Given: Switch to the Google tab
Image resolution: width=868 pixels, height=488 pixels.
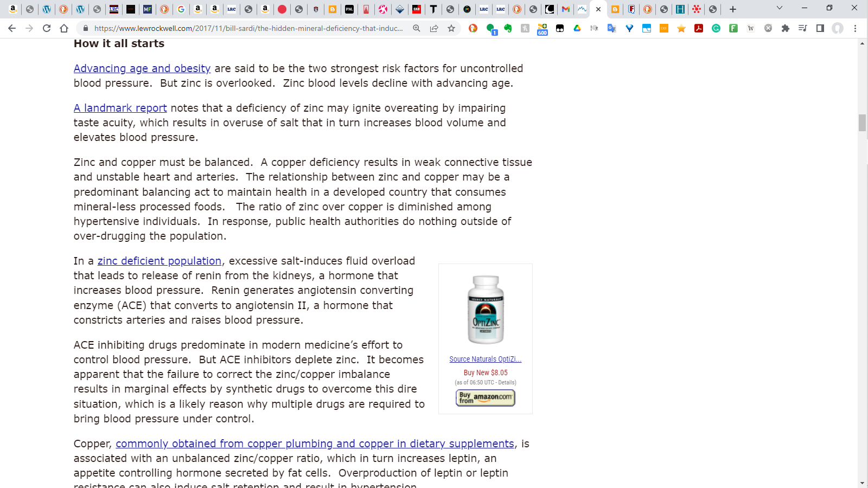Looking at the screenshot, I should point(181,9).
